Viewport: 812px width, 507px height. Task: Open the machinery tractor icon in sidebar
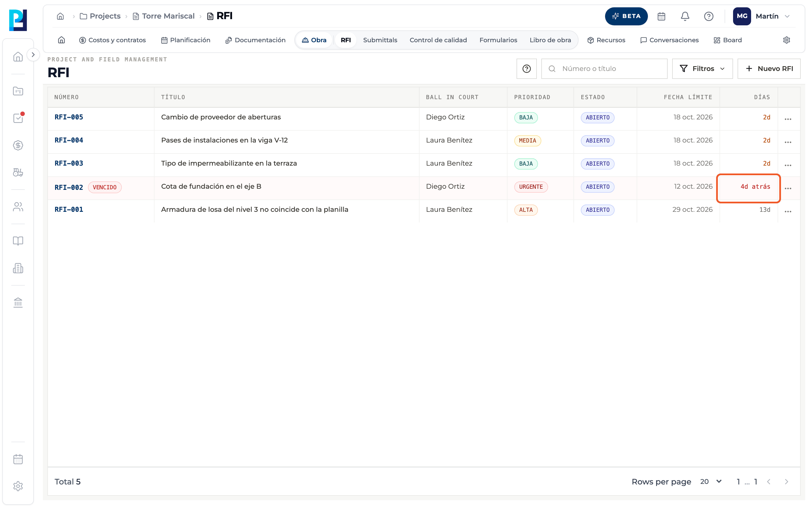click(18, 173)
